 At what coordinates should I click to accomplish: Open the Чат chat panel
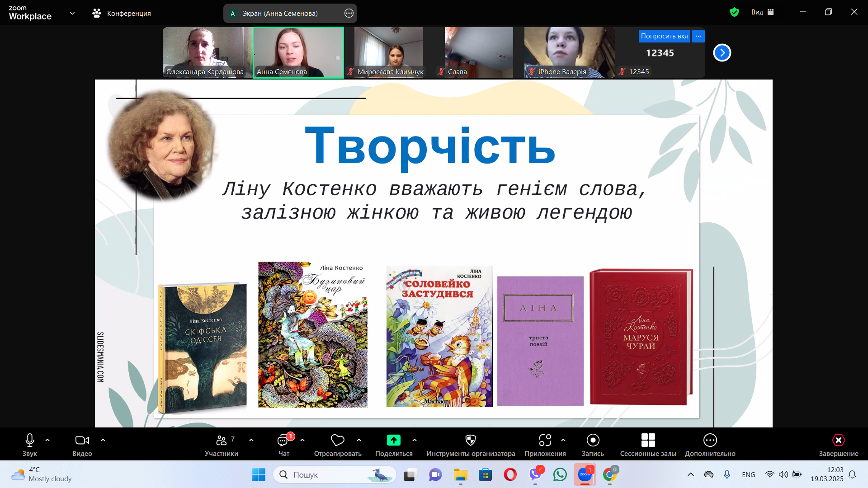284,445
